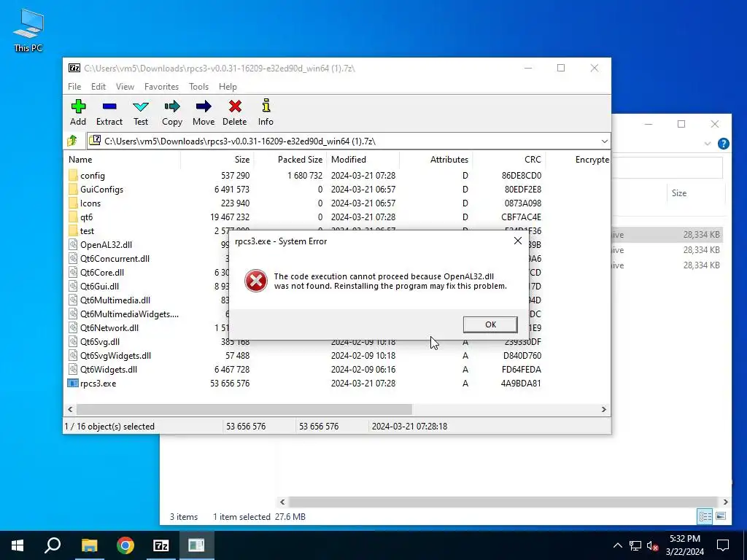Click Explorer horizontal scrollbar thumb

point(503,502)
